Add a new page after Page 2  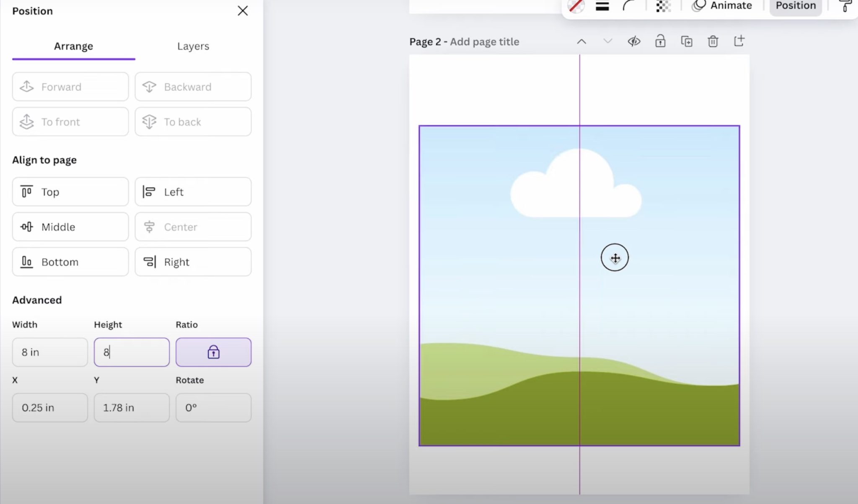[x=739, y=41]
